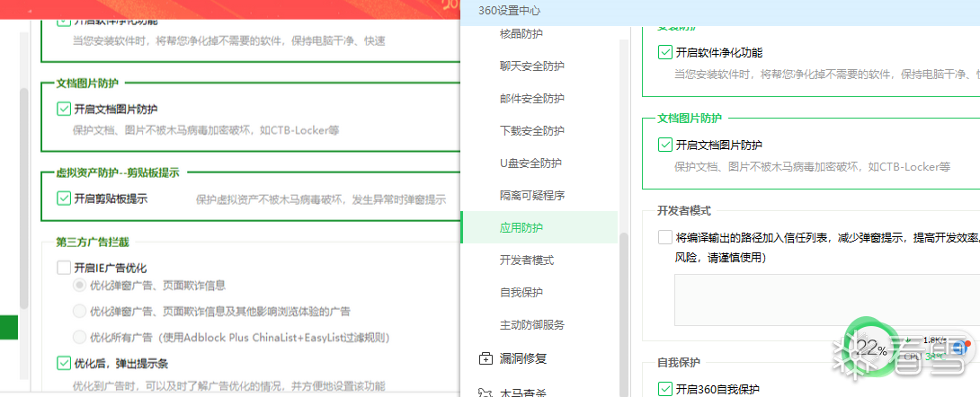Click the developer mode path list box
Screen dimensions: 980x397
pos(826,300)
